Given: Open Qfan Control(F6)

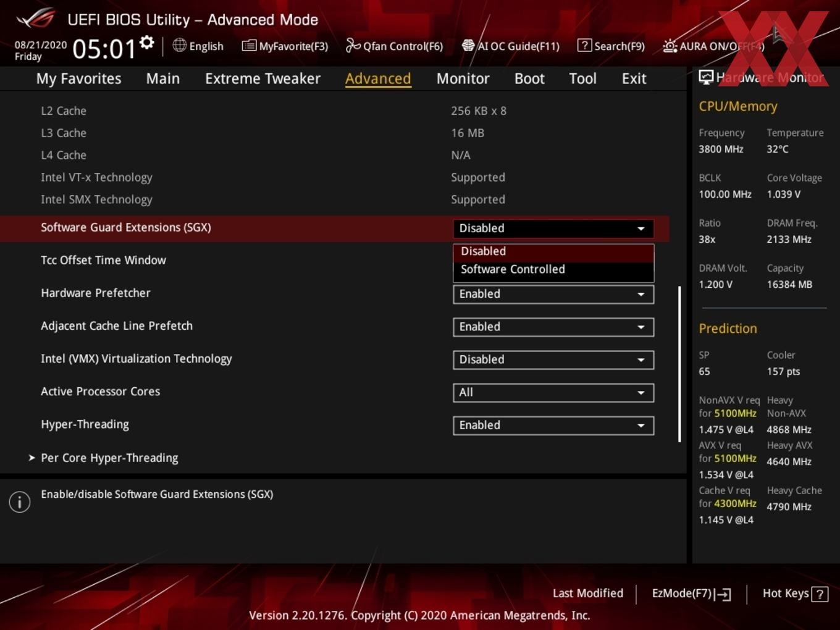Looking at the screenshot, I should point(394,46).
